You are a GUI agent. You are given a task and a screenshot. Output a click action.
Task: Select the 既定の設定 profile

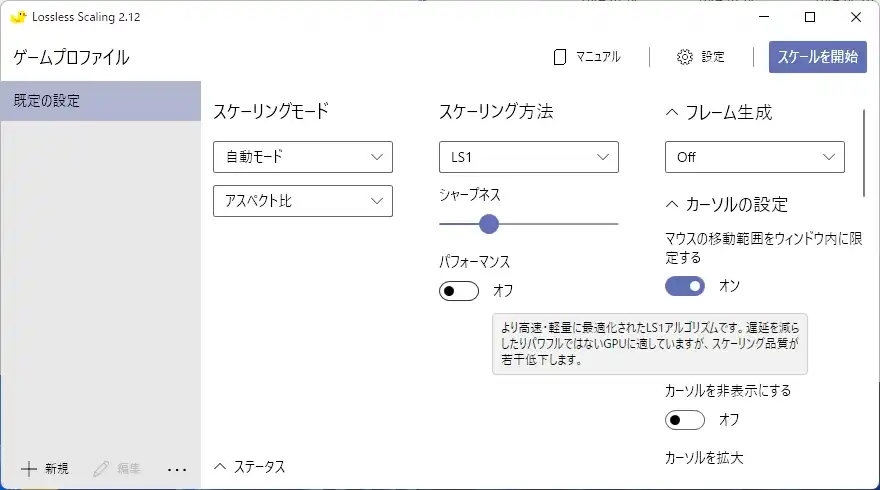click(x=100, y=101)
